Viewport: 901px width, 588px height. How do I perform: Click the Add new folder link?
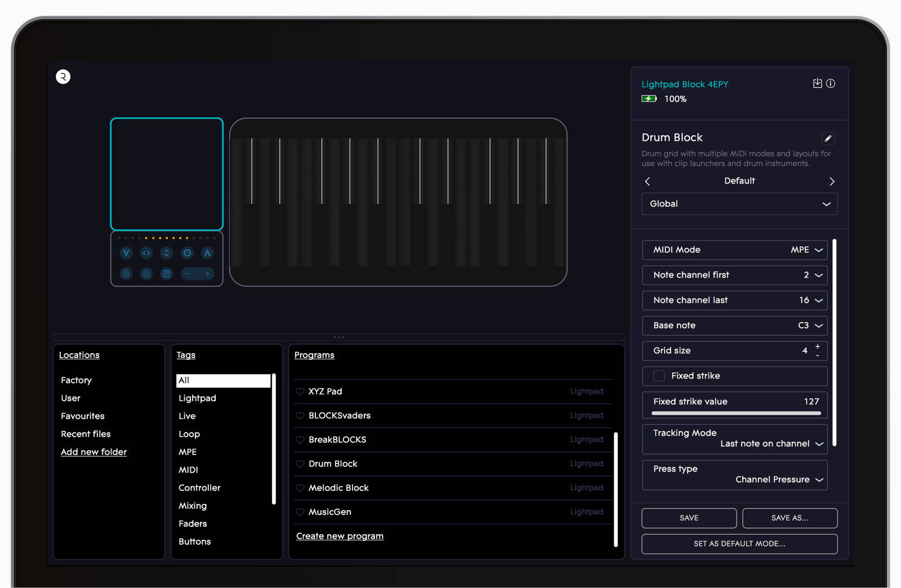click(93, 452)
